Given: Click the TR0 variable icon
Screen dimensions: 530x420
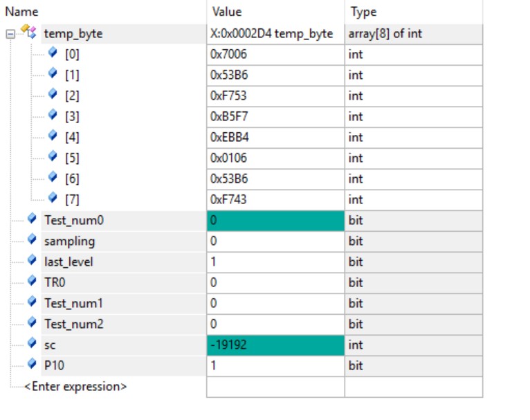Looking at the screenshot, I should 32,282.
